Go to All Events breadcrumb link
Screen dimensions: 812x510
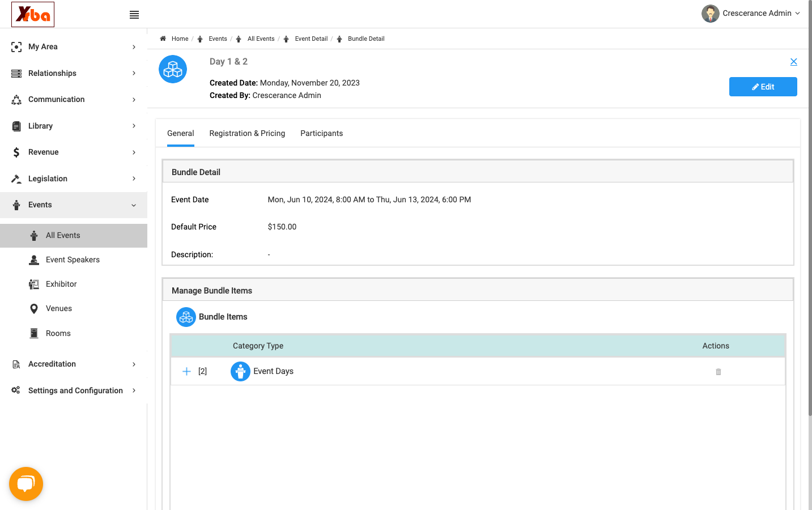(x=261, y=39)
